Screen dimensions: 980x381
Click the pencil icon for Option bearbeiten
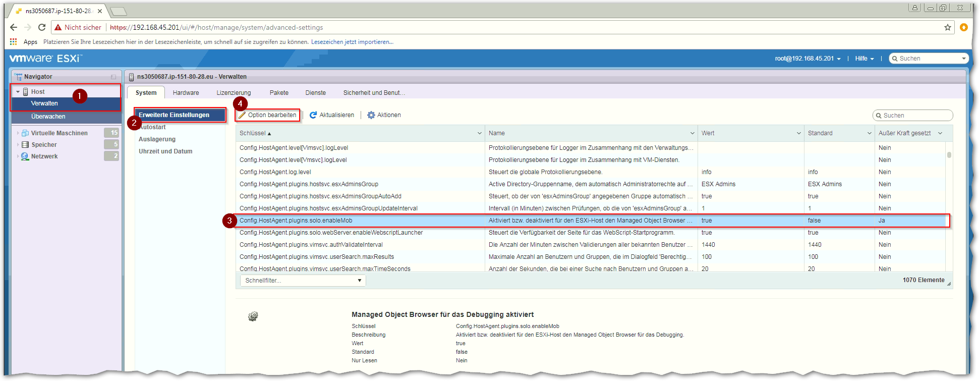coord(242,115)
